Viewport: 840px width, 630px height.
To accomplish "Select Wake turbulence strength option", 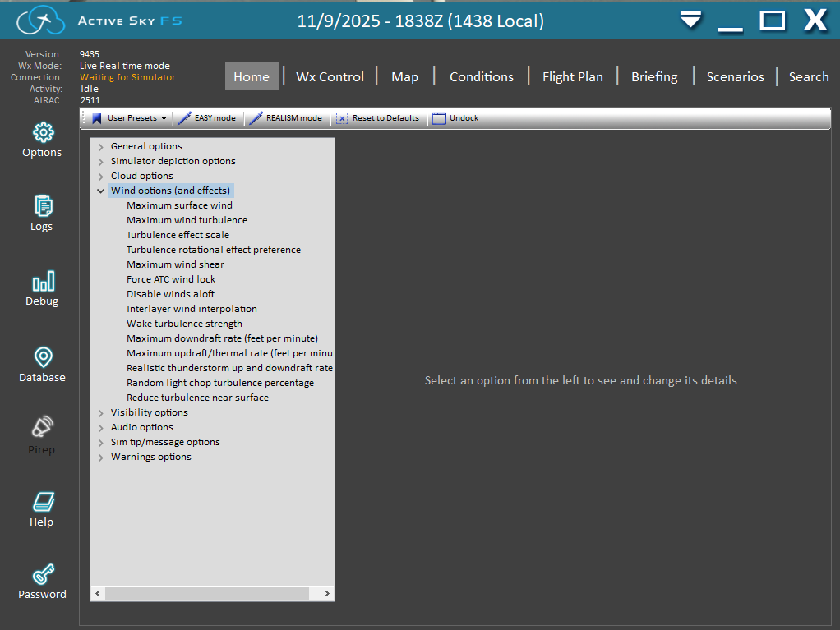I will (184, 324).
